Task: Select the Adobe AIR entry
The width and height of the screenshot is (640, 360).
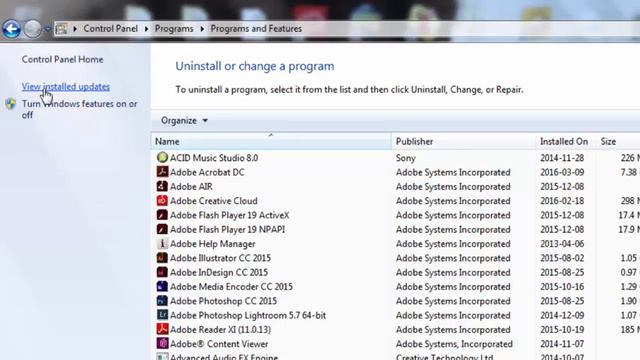Action: [191, 187]
